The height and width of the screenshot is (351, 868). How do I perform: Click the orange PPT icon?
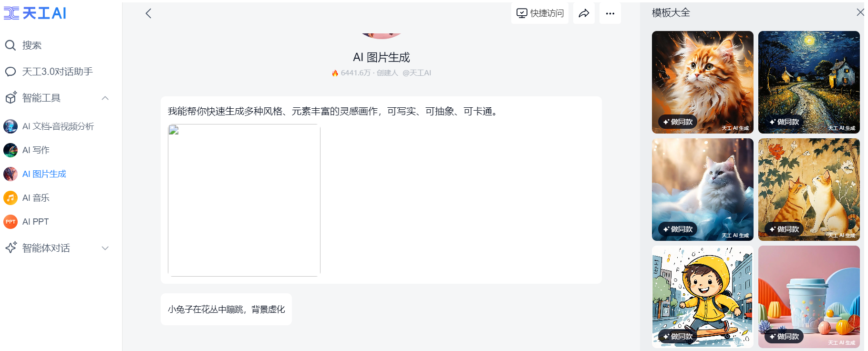pos(10,222)
